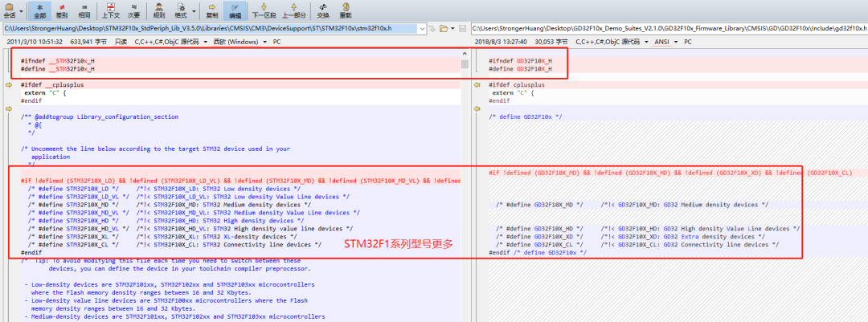This screenshot has width=868, height=322.
Task: Open the 会话 (Session) toolbar button
Action: click(9, 10)
